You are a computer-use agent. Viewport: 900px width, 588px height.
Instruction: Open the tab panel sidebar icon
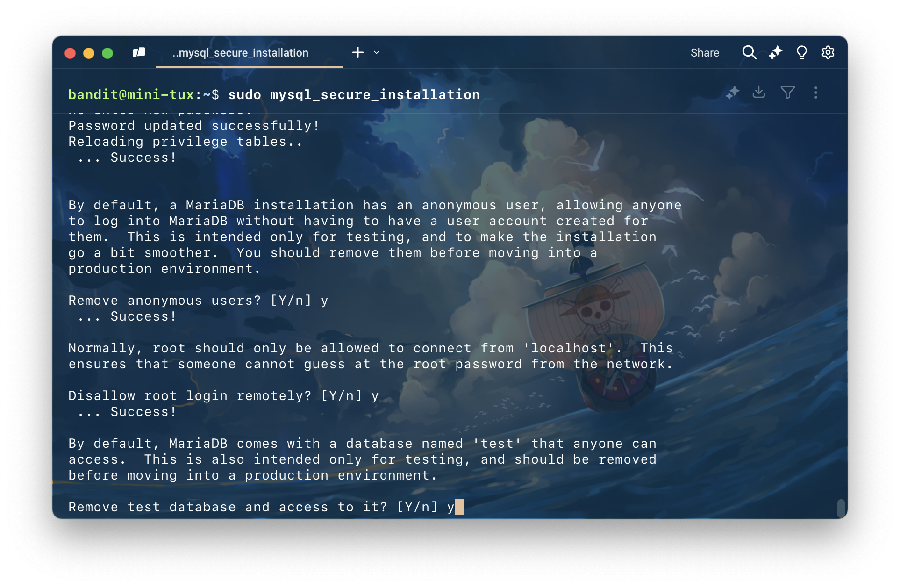coord(139,53)
